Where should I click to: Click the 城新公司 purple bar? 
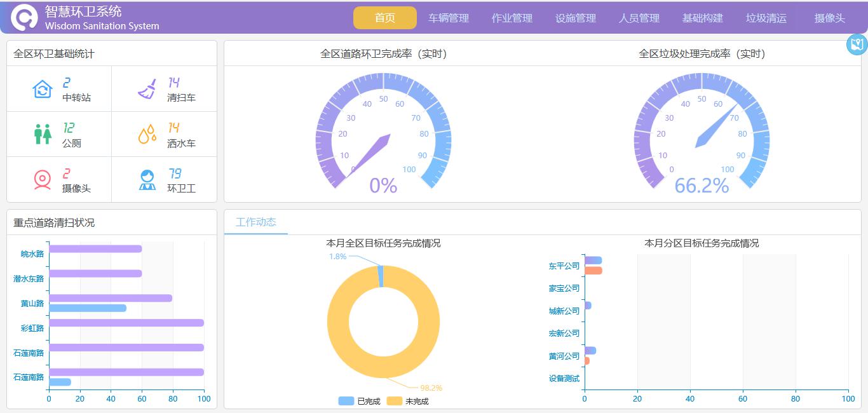(588, 306)
